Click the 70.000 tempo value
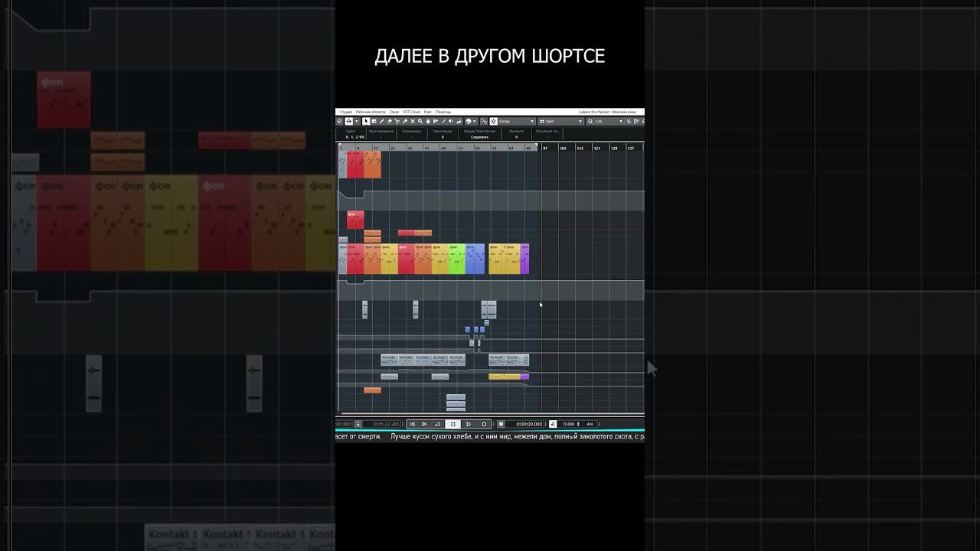Screen dimensions: 980x551 tap(568, 424)
